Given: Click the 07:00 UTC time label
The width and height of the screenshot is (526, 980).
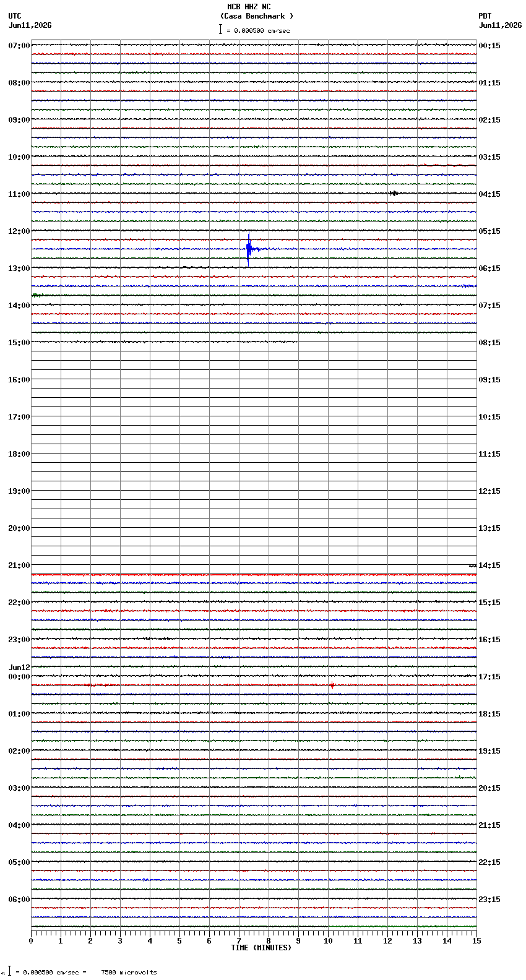Looking at the screenshot, I should pyautogui.click(x=19, y=46).
